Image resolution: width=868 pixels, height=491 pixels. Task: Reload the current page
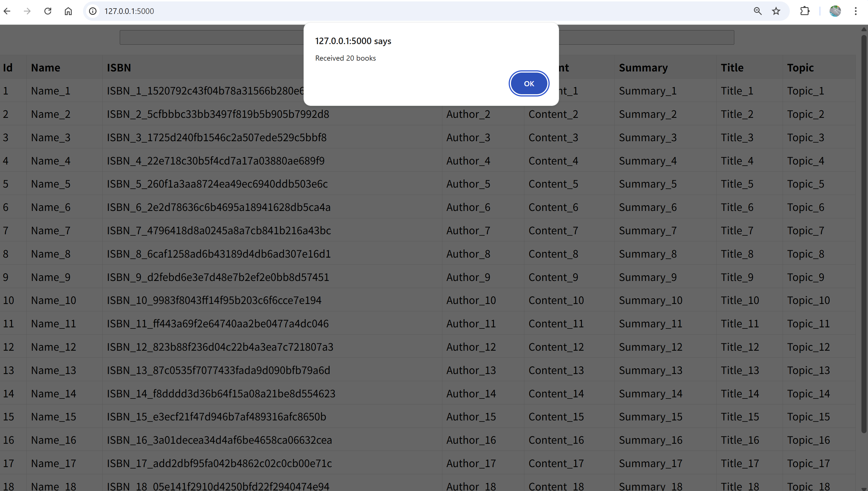[48, 11]
